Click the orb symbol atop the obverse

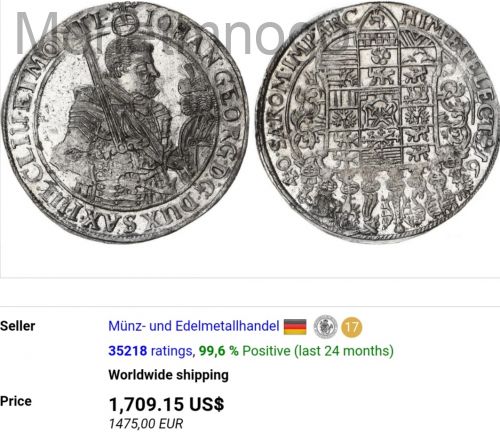(x=125, y=25)
